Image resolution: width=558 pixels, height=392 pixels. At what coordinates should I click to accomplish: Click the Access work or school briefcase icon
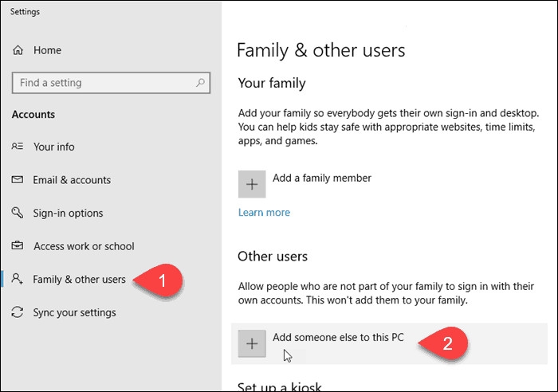click(18, 246)
